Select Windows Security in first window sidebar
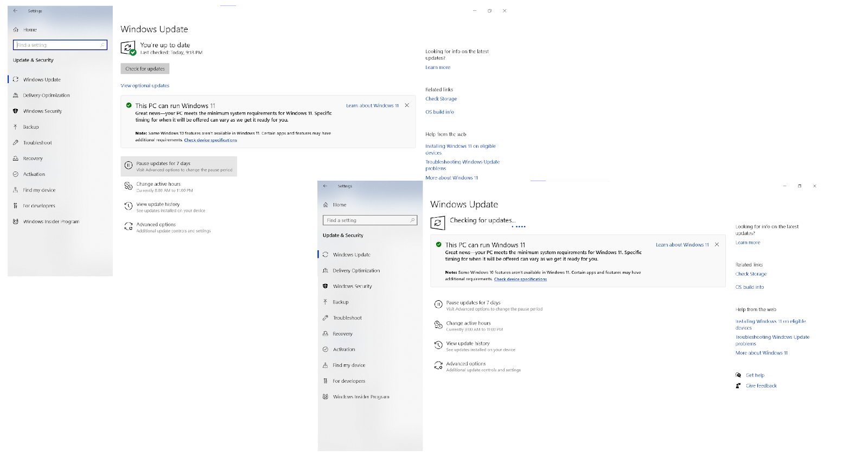This screenshot has height=475, width=868. pyautogui.click(x=42, y=111)
